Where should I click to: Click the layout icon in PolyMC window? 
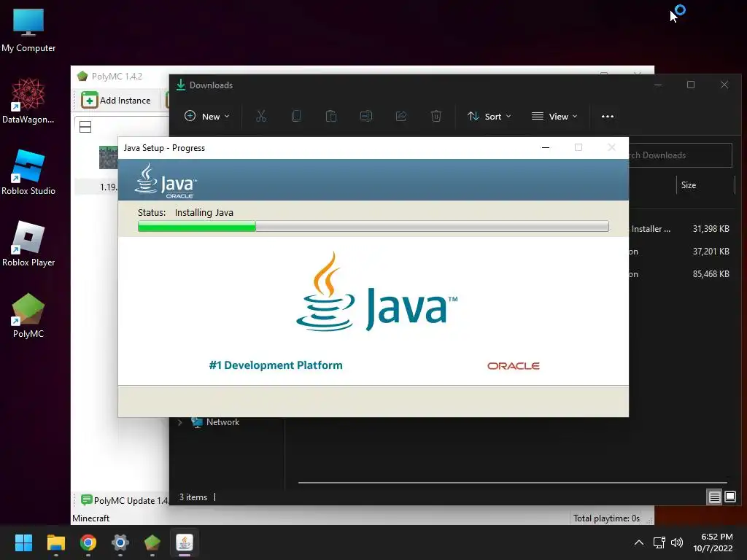[x=85, y=127]
